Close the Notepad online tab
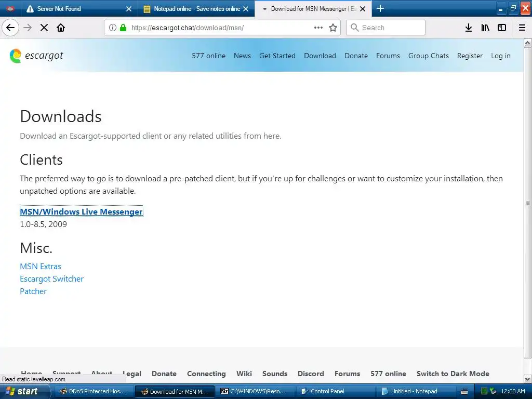This screenshot has height=399, width=532. [246, 9]
